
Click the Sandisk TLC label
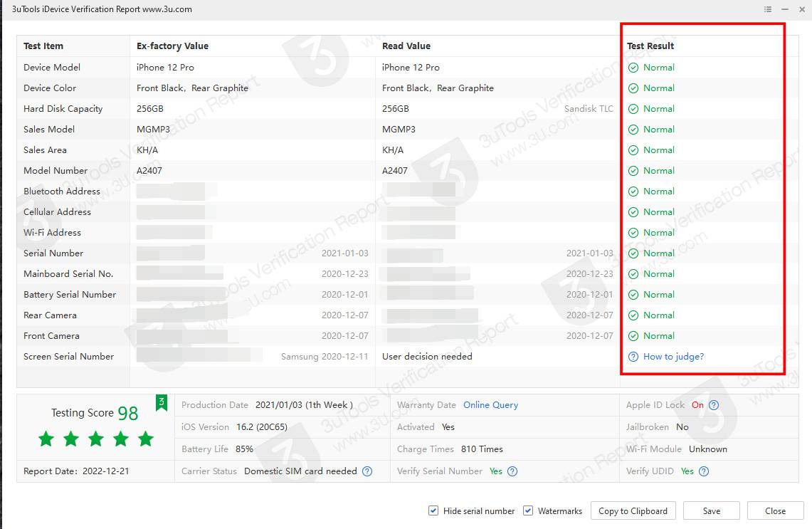[x=589, y=109]
